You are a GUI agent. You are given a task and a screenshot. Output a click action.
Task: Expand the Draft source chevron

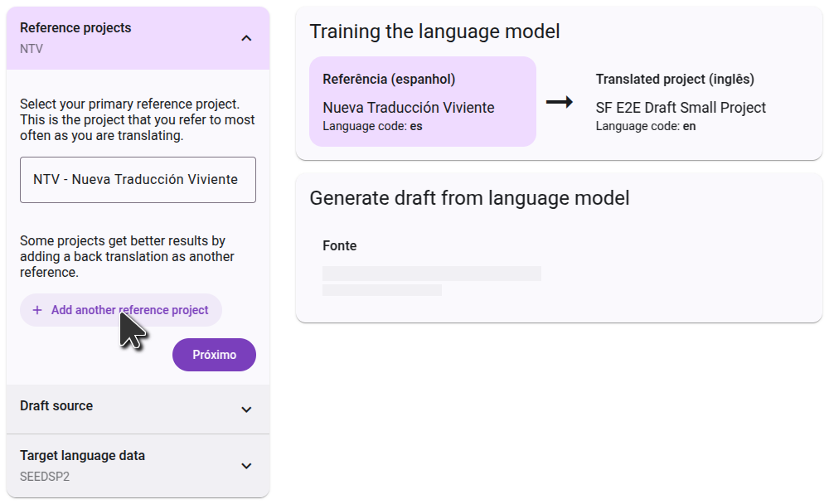click(x=246, y=409)
